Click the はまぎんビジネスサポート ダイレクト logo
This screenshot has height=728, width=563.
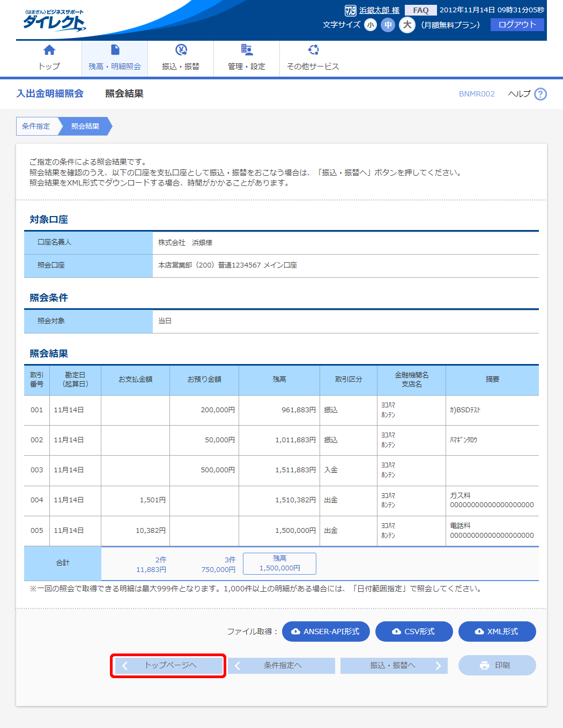(54, 20)
